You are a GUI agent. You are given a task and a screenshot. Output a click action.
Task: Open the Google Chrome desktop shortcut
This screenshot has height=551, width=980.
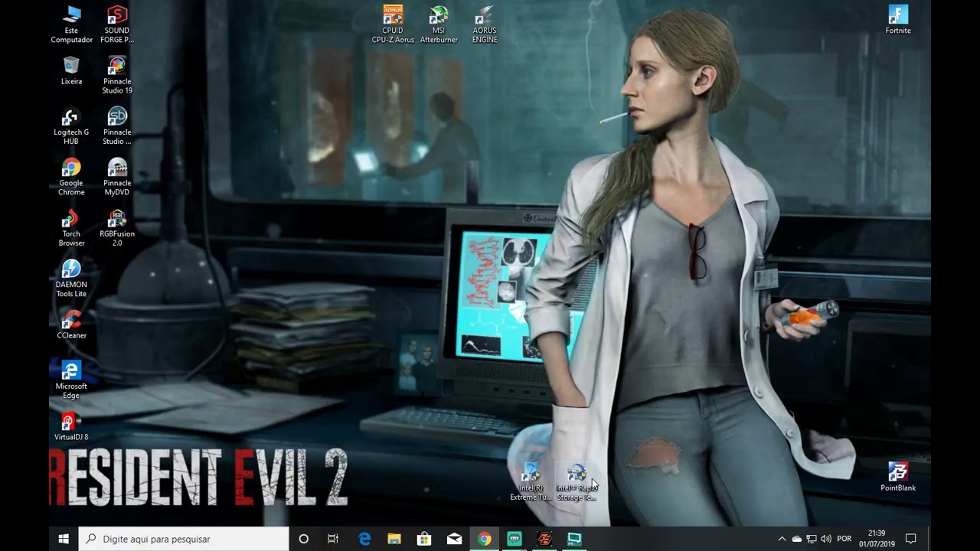pyautogui.click(x=71, y=177)
